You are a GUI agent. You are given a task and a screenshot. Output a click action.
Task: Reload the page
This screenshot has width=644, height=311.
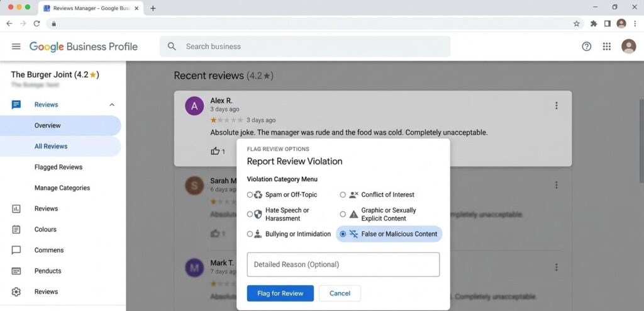pyautogui.click(x=36, y=23)
